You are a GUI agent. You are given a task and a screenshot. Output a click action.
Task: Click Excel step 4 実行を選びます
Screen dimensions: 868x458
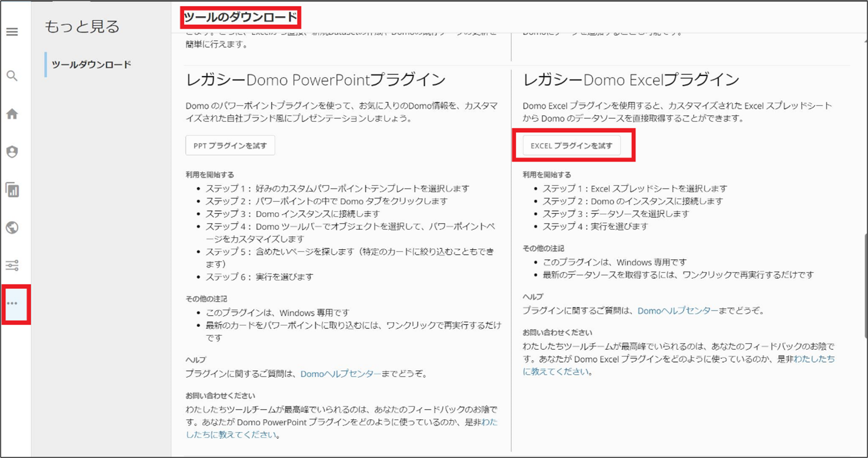click(x=595, y=226)
